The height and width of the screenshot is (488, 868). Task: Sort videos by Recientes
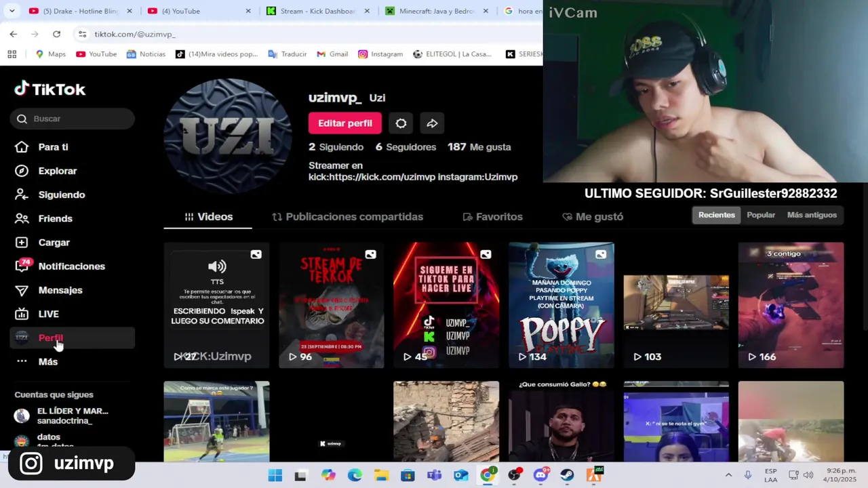tap(717, 215)
